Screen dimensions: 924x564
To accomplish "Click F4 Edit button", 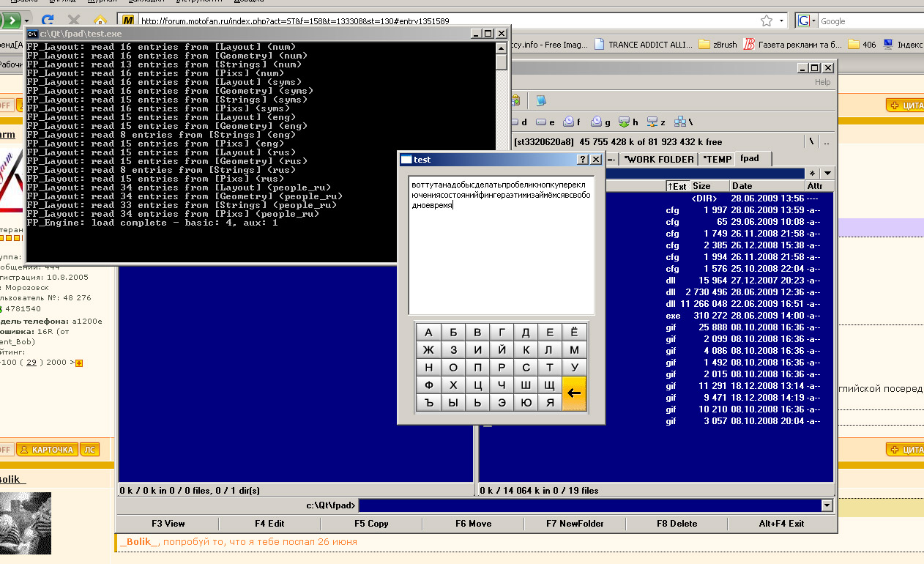I will coord(269,524).
